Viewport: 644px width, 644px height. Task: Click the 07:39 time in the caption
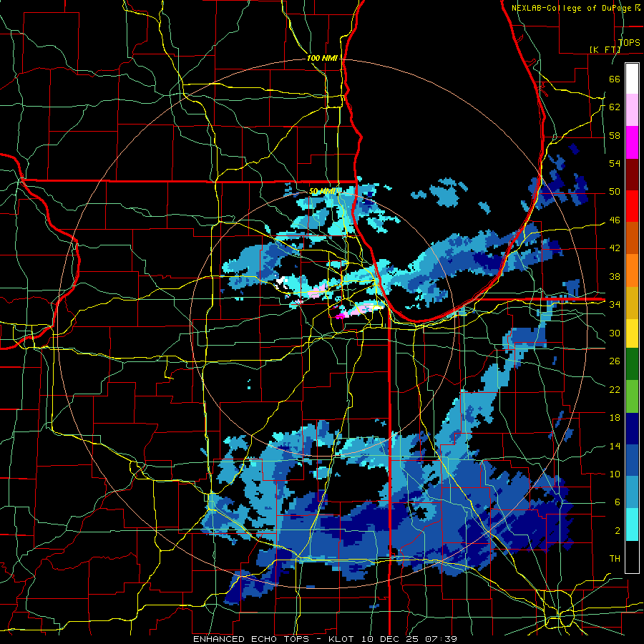(441, 639)
